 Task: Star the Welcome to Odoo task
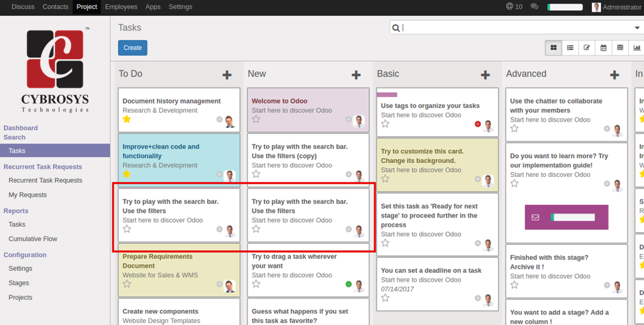[x=256, y=119]
